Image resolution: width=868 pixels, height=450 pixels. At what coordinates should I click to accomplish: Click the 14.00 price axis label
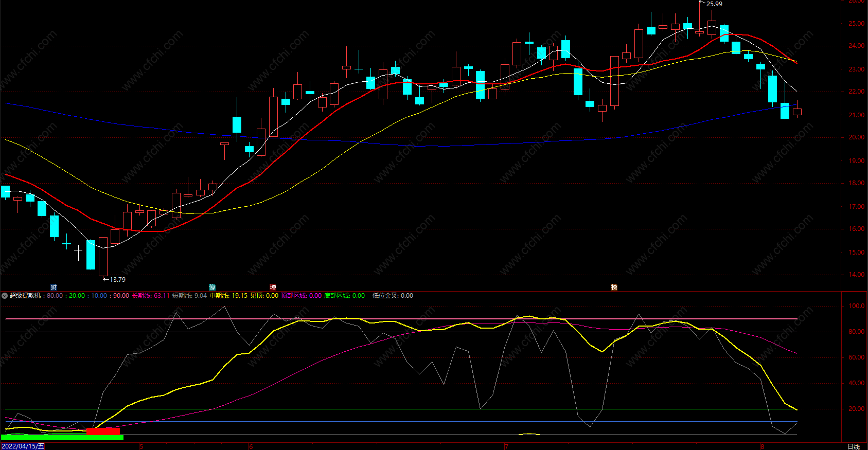(x=856, y=275)
